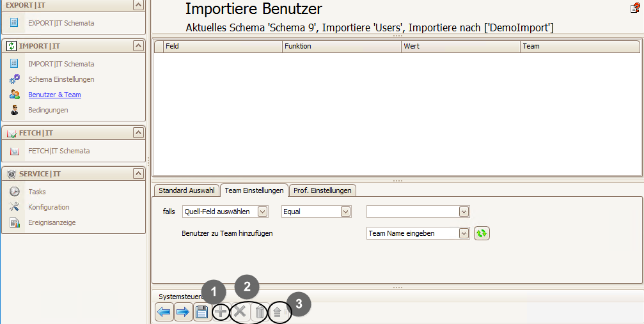The width and height of the screenshot is (644, 324).
Task: Select the Team Einstellungen tab
Action: click(x=255, y=190)
